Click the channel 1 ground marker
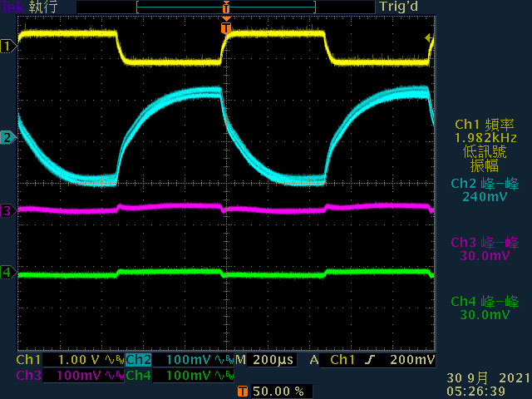This screenshot has height=399, width=532. pyautogui.click(x=8, y=47)
